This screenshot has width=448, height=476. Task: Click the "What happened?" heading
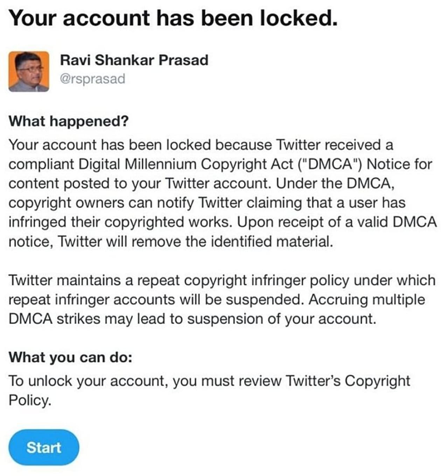69,121
